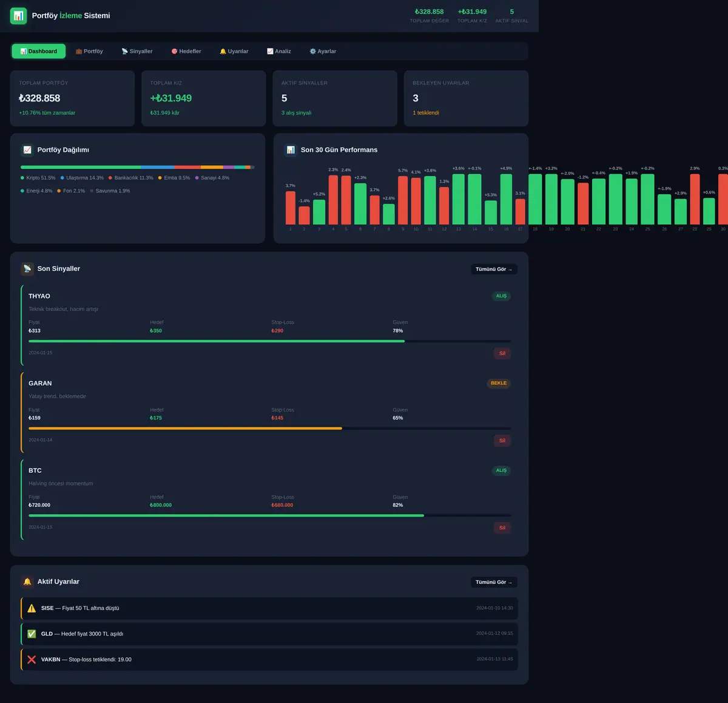
Task: Click the THYAO target price '₺350'
Action: pos(156,331)
